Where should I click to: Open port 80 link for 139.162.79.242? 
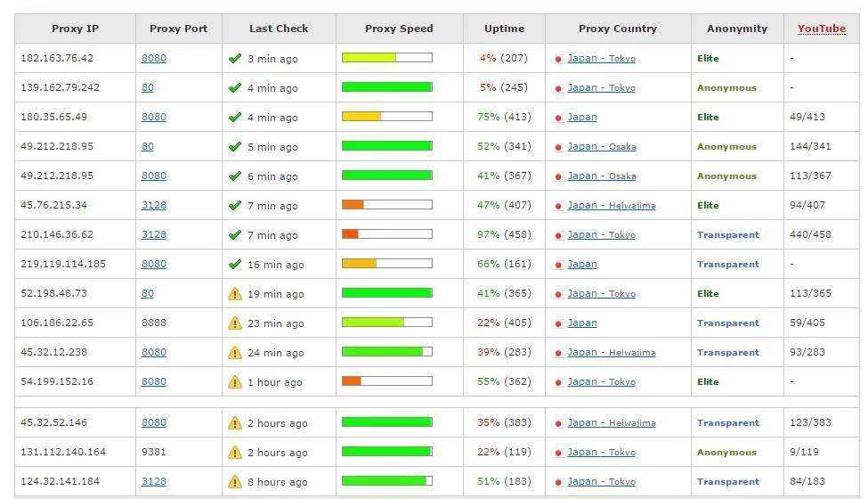[x=148, y=87]
